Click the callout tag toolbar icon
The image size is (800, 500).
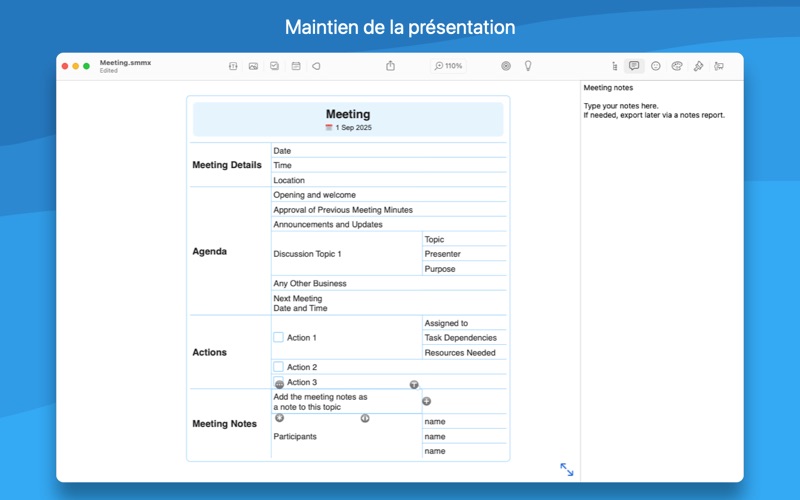coord(316,66)
